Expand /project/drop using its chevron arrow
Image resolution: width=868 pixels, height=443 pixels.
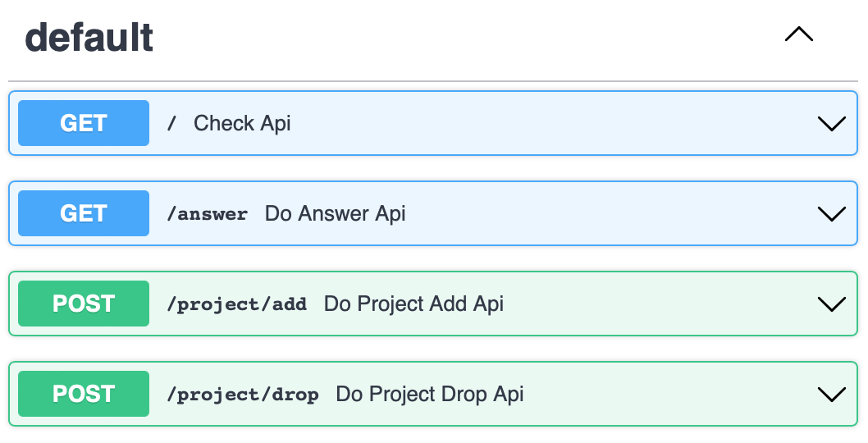point(831,395)
